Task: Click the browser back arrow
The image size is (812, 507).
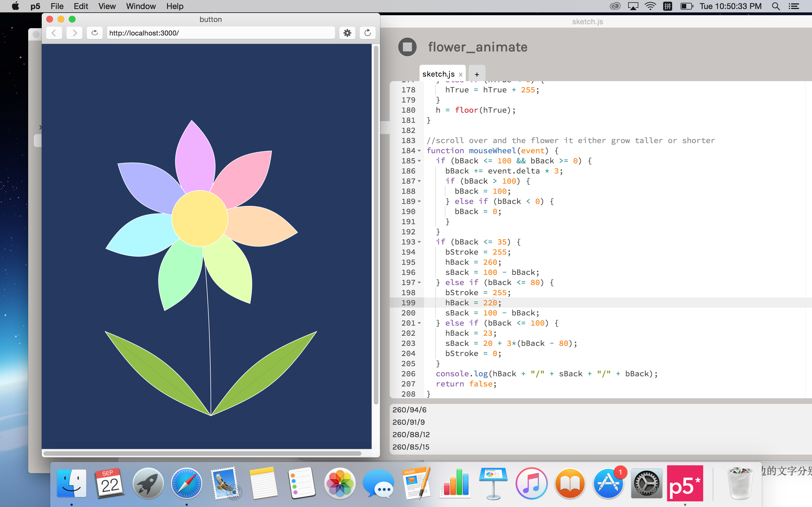Action: (x=54, y=33)
